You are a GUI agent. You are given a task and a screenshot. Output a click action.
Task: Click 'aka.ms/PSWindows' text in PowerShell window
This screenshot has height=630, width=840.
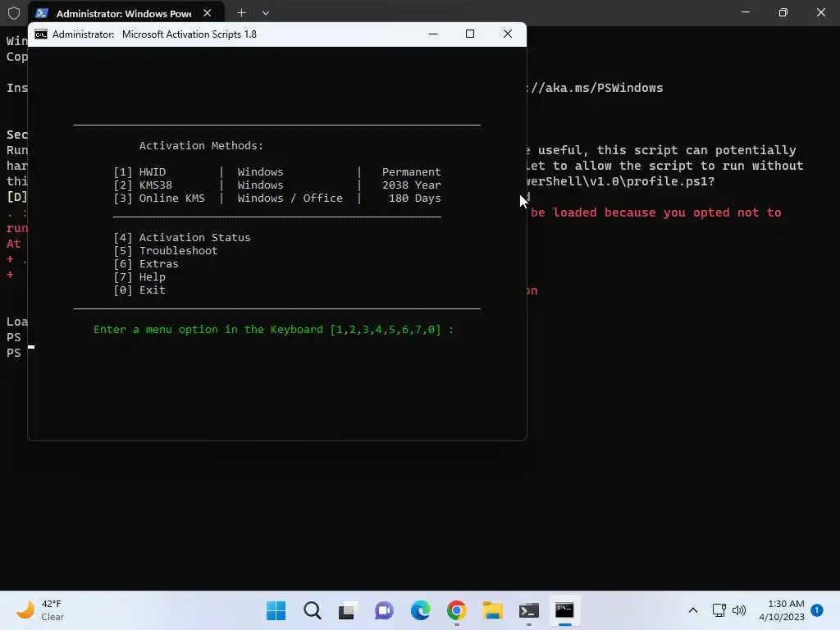[604, 88]
